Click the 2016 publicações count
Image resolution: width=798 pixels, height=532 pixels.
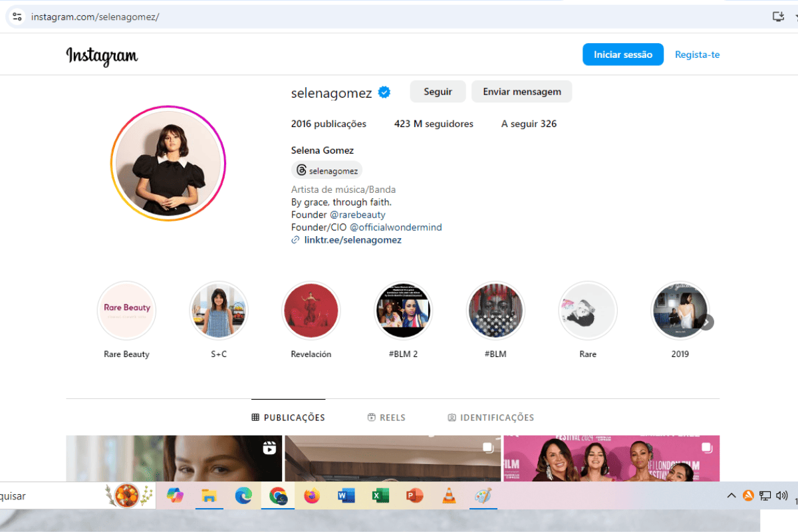coord(329,124)
